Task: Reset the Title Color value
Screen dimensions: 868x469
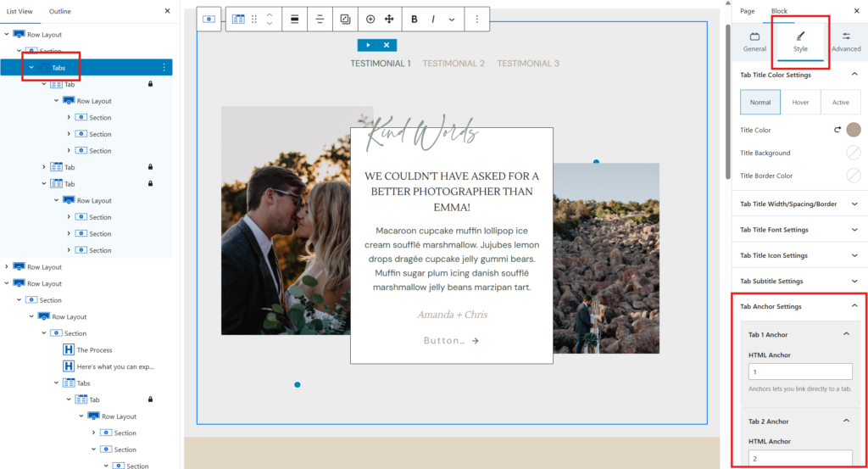Action: point(837,130)
